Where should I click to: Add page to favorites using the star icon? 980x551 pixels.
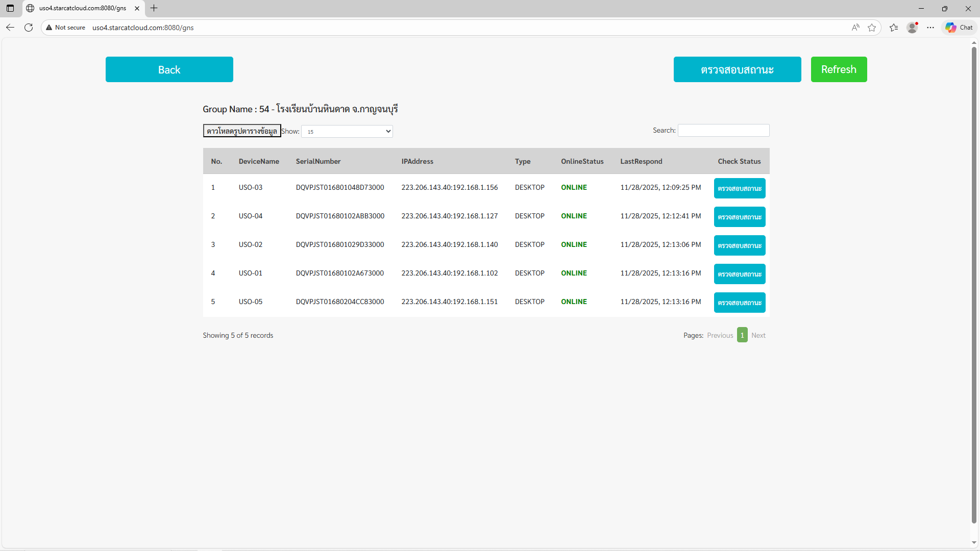(872, 28)
